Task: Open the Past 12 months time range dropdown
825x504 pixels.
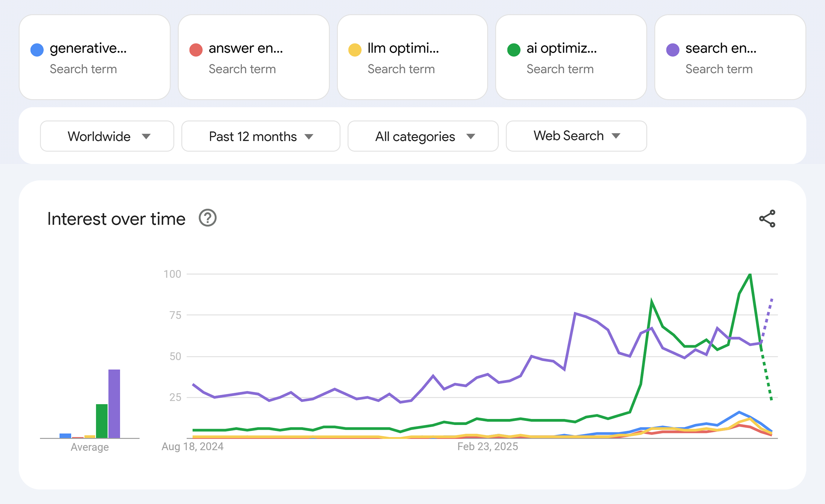Action: (260, 136)
